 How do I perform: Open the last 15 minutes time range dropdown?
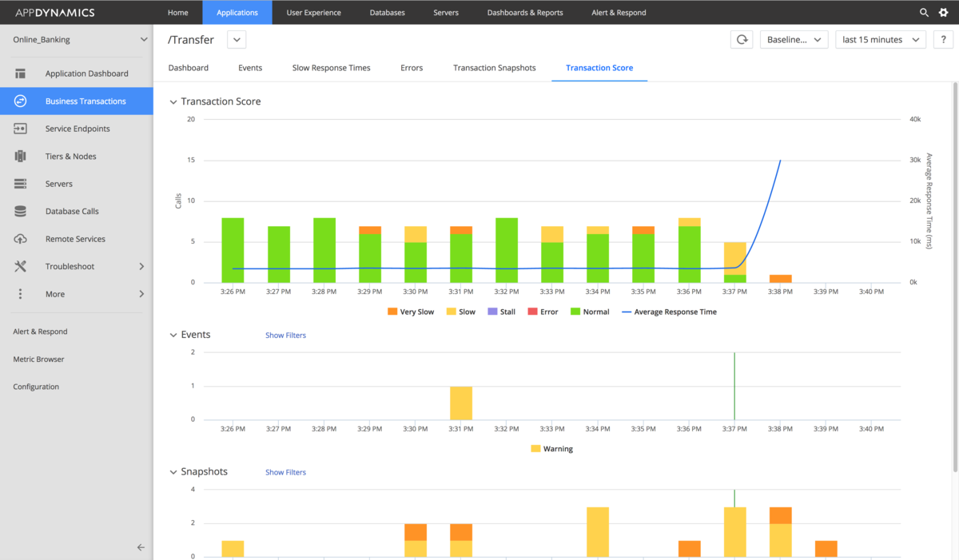tap(881, 40)
